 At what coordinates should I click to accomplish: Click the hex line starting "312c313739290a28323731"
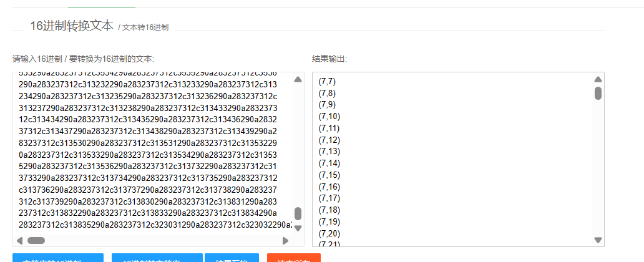point(148,201)
